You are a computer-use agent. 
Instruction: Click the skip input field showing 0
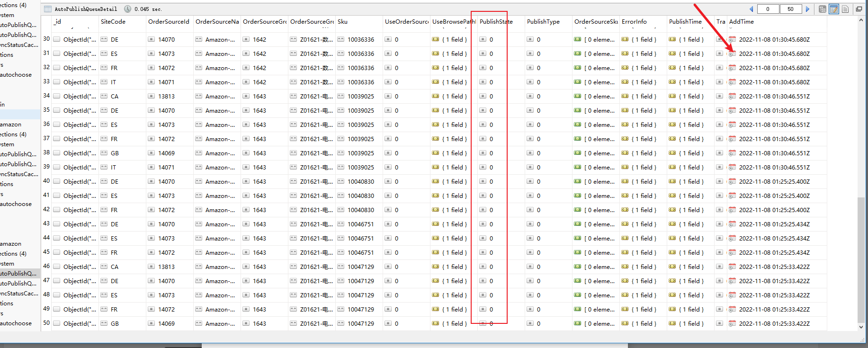click(768, 9)
